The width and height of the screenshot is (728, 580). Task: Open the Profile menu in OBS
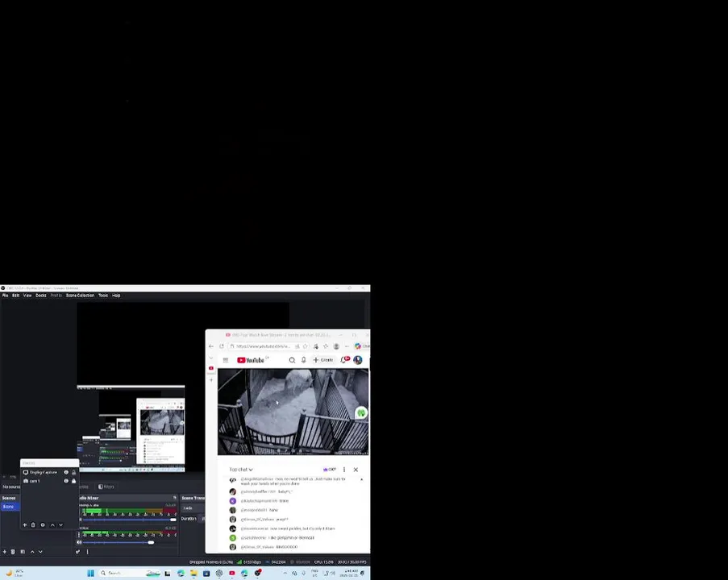[56, 296]
